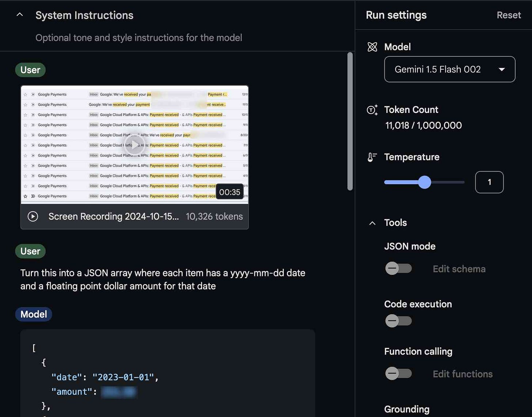The image size is (532, 417).
Task: Click the second User chip in the conversation
Action: (30, 251)
